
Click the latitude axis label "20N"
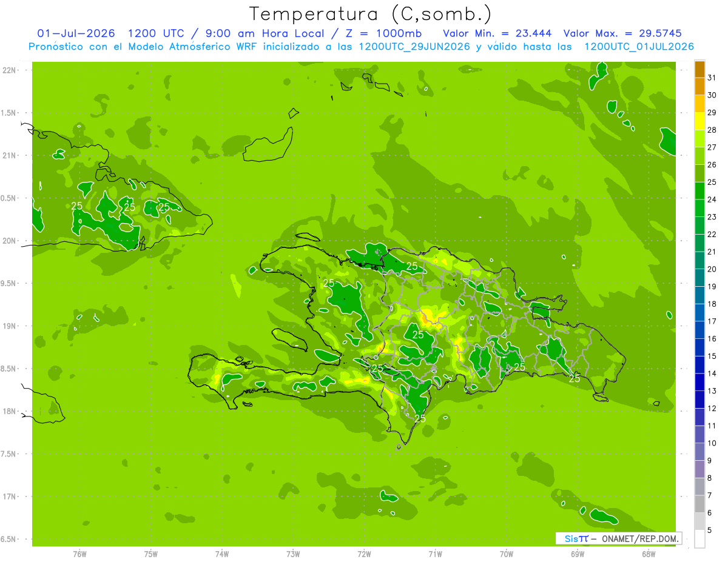(x=10, y=241)
